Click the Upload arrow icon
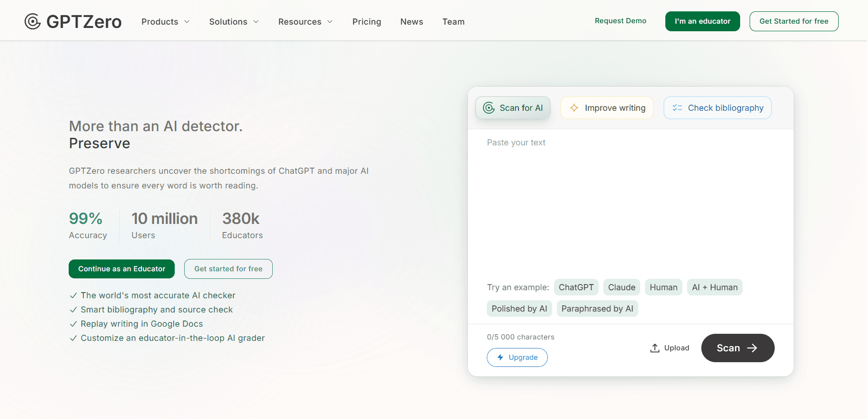The height and width of the screenshot is (419, 868). point(655,348)
